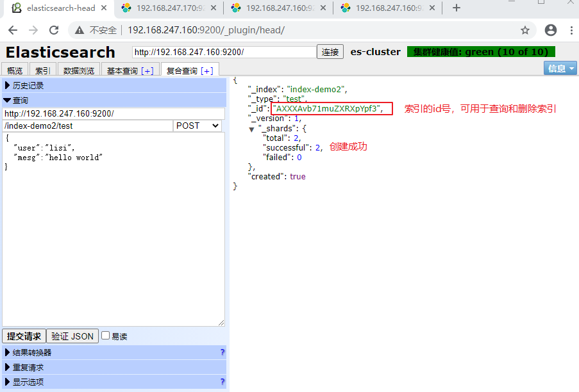Click the browser back arrow
Screen dimensions: 579x392
pos(13,30)
